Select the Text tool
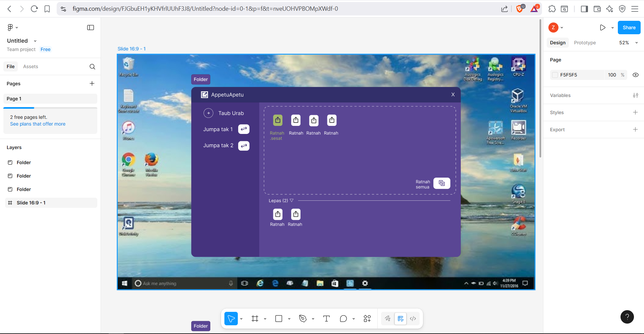Screen dimensions: 644x334 (x=326, y=319)
